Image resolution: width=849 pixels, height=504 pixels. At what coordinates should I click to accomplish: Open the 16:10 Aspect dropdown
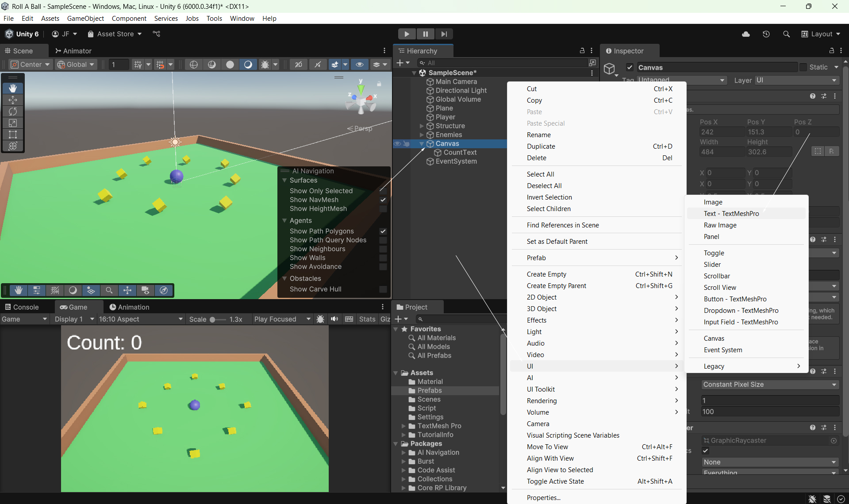pos(141,319)
